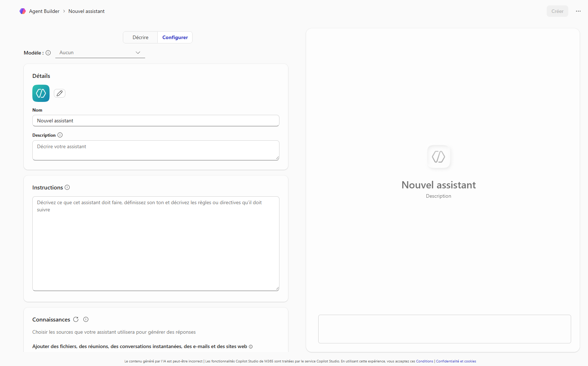Show info tooltip next to Modèle
This screenshot has height=366, width=588.
48,53
